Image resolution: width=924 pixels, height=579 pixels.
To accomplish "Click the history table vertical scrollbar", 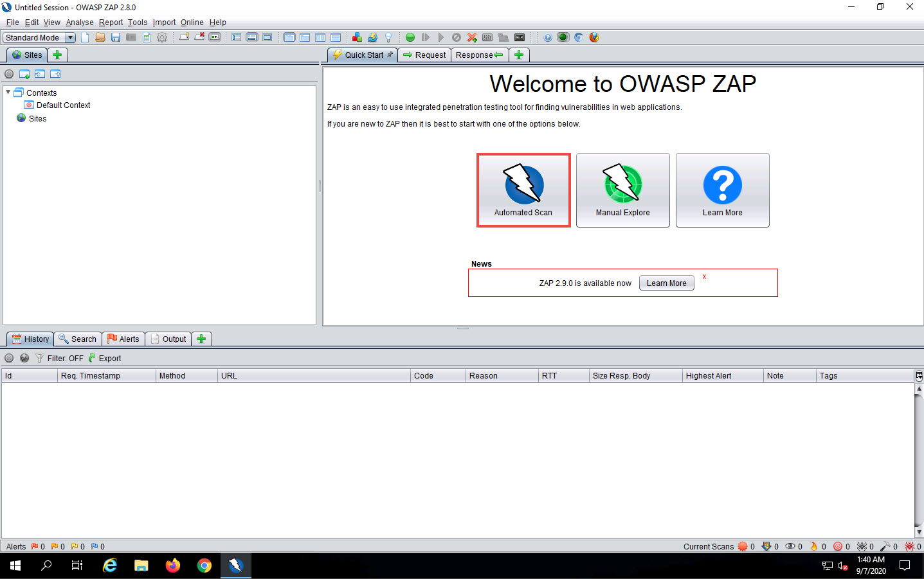I will coord(919,459).
